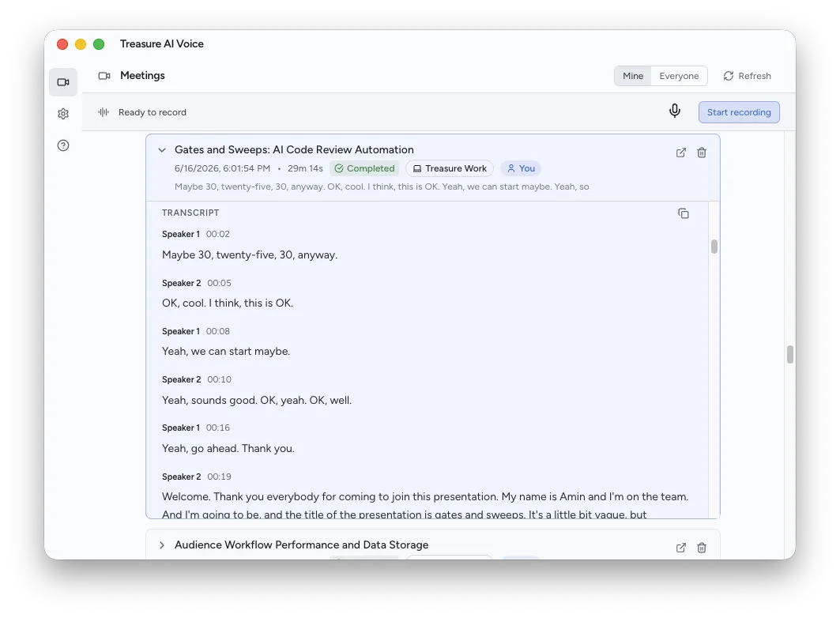This screenshot has width=840, height=618.
Task: Click the Audience Workflow meeting title
Action: (x=302, y=545)
